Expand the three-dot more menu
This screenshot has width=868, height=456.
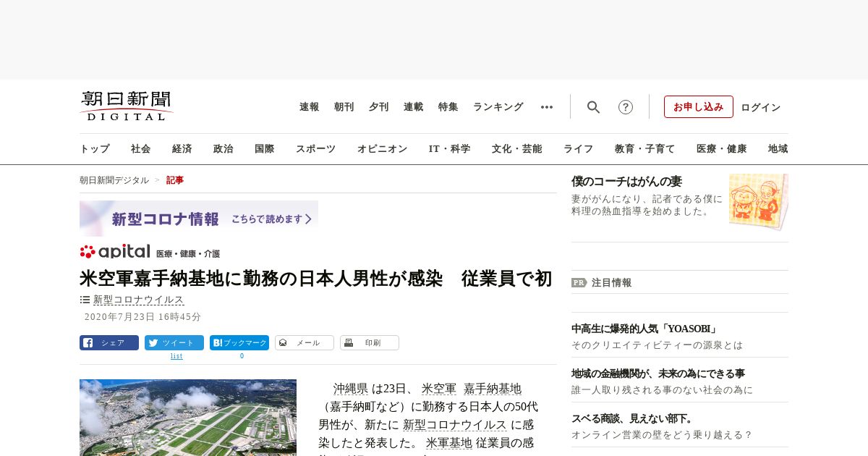[x=547, y=107]
